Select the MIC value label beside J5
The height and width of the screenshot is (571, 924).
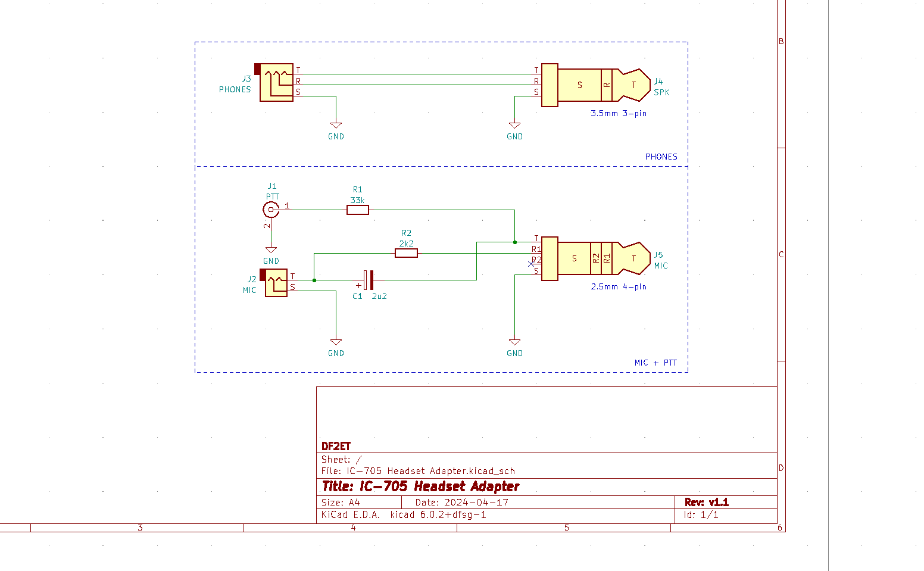(x=661, y=266)
